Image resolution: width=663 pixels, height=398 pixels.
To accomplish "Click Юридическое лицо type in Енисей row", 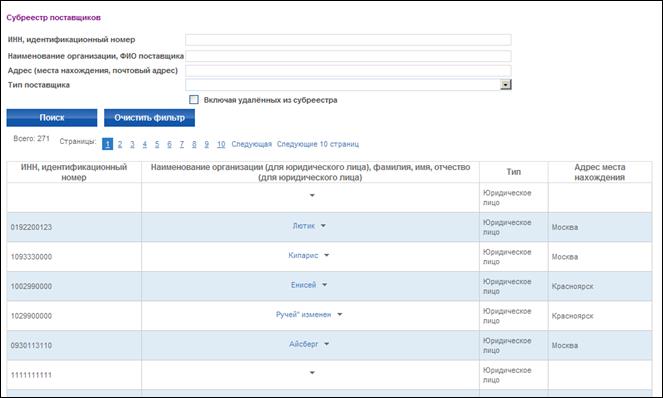I will 507,286.
